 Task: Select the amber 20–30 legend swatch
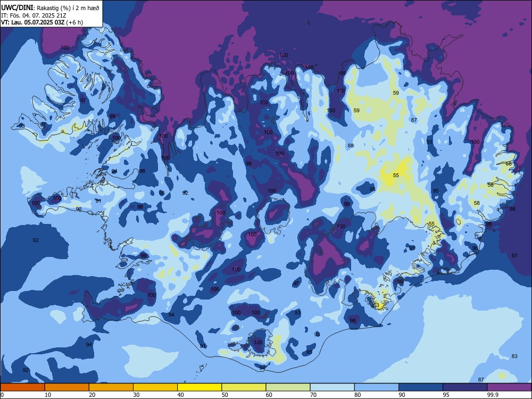(x=111, y=387)
